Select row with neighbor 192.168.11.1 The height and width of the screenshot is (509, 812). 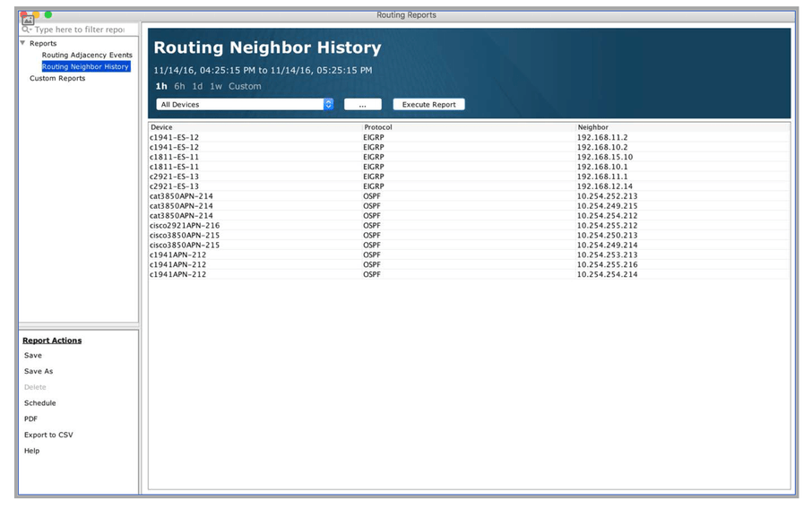[469, 177]
